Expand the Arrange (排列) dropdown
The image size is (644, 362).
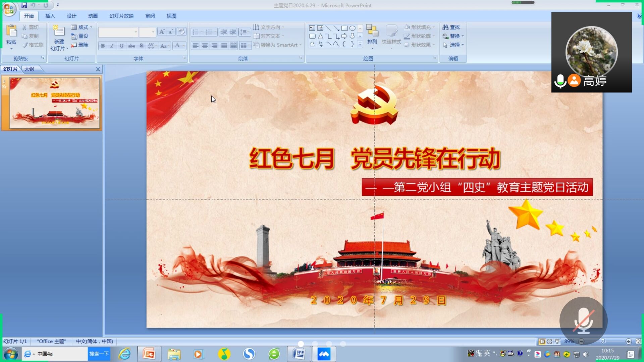pos(372,43)
